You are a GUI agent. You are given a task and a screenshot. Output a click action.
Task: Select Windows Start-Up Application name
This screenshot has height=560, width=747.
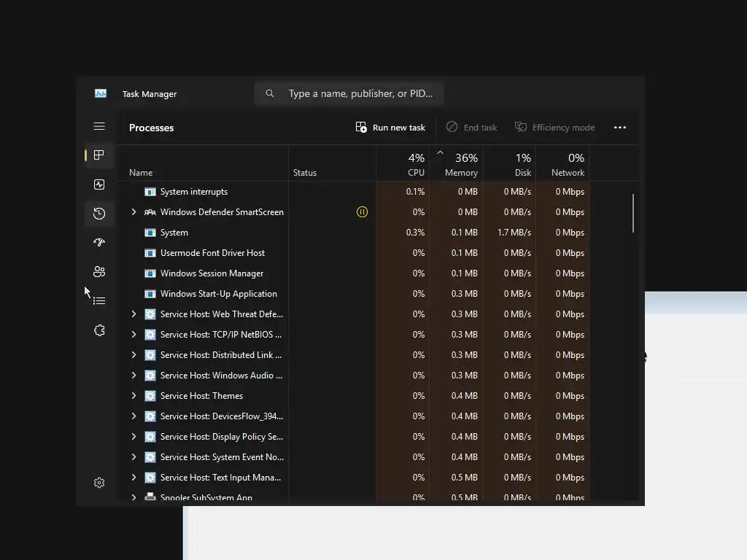[x=219, y=294]
